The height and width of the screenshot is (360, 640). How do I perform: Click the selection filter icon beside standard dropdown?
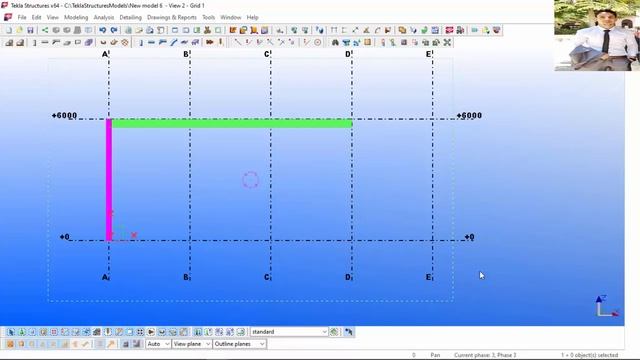334,332
